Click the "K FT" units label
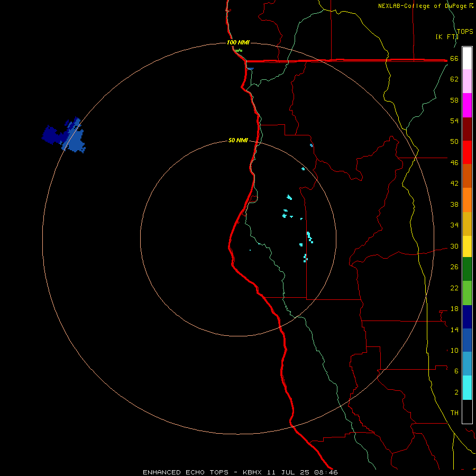This screenshot has height=476, width=476. tap(447, 36)
